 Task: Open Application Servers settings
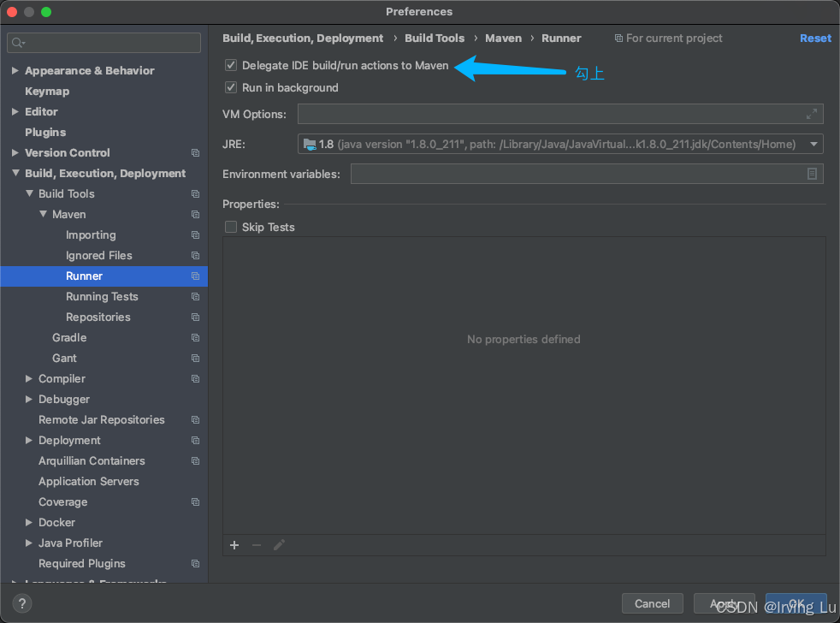point(88,482)
